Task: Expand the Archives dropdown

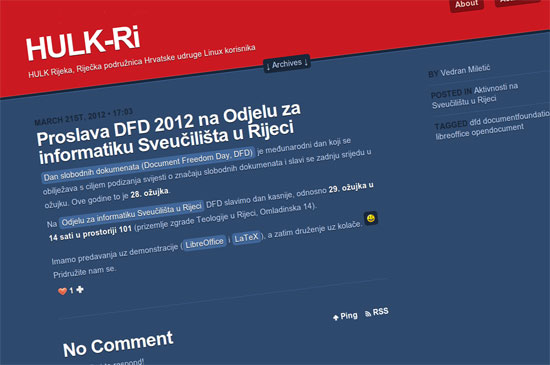Action: point(287,63)
